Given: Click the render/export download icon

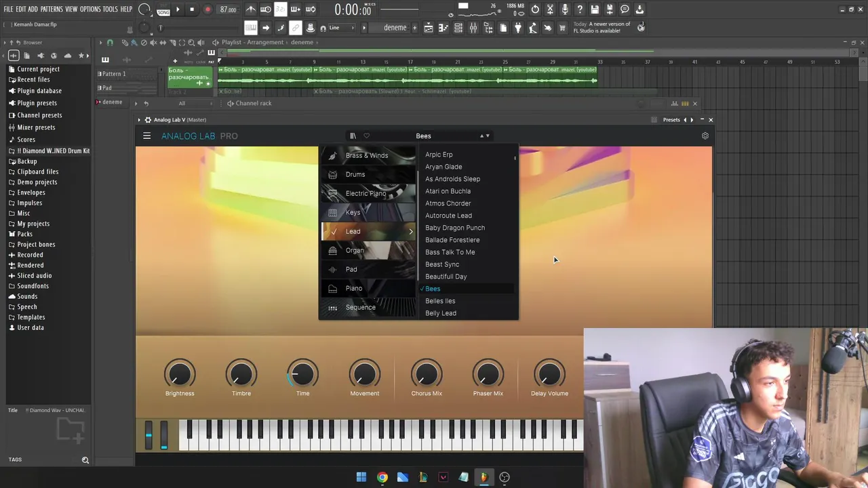Looking at the screenshot, I should (639, 9).
